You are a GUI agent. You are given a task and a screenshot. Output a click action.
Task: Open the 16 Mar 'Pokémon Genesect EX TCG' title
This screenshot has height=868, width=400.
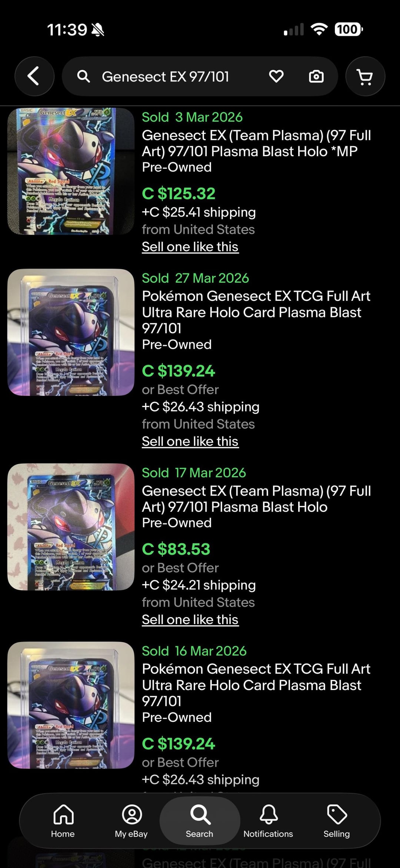pyautogui.click(x=256, y=685)
